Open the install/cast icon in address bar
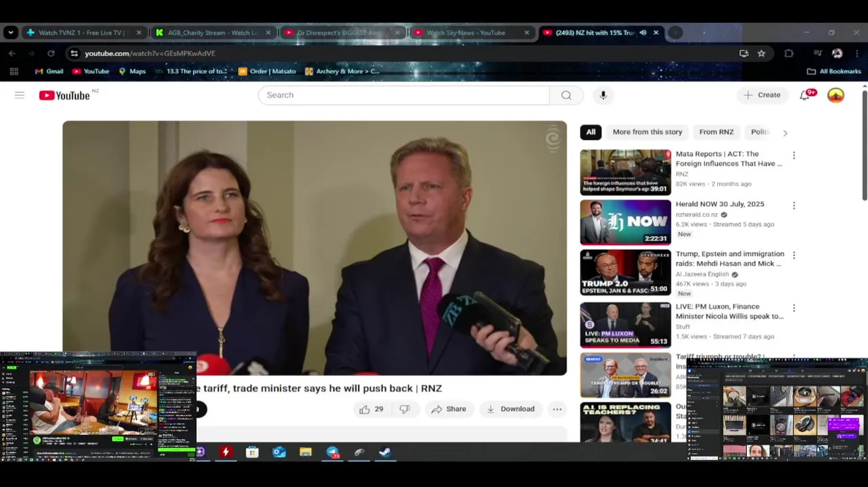This screenshot has width=868, height=487. click(x=744, y=53)
